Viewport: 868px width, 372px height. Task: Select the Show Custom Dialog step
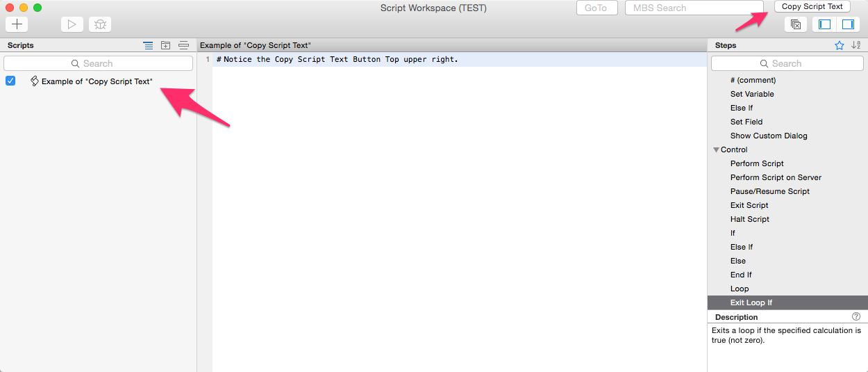769,136
